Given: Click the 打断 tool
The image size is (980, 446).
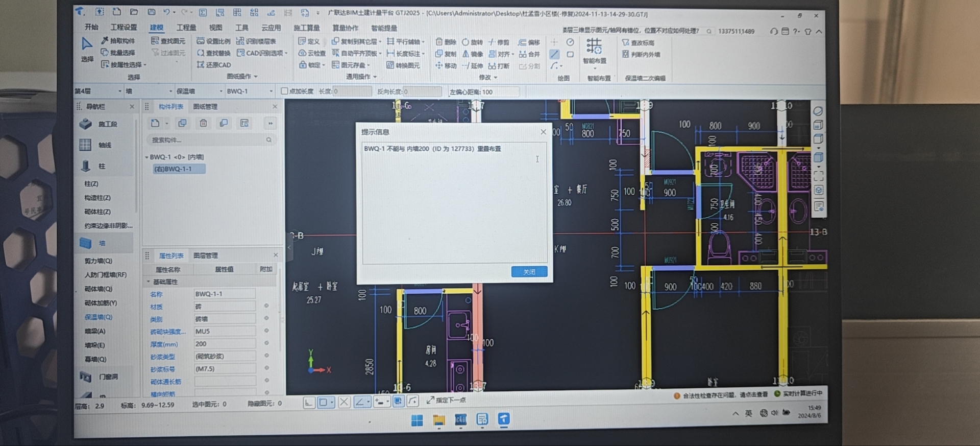Looking at the screenshot, I should click(x=499, y=66).
